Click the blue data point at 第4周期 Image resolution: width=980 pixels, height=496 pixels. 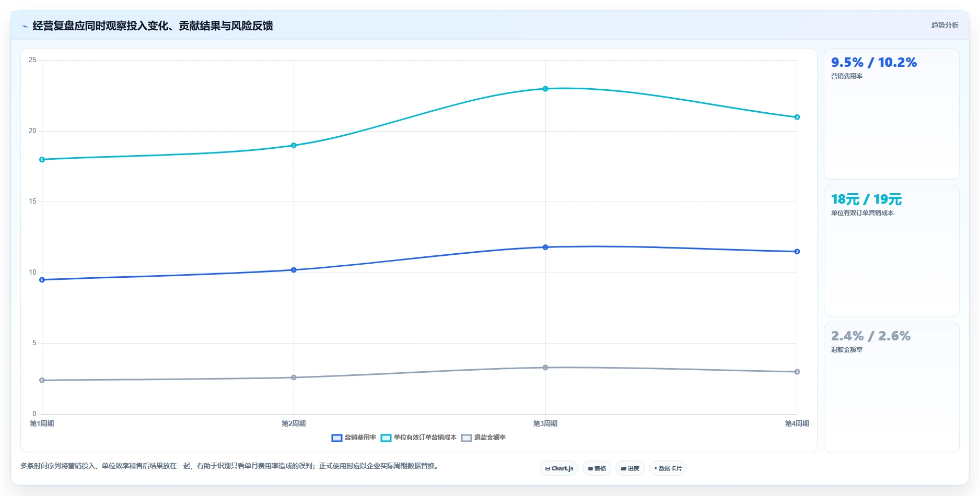point(797,252)
